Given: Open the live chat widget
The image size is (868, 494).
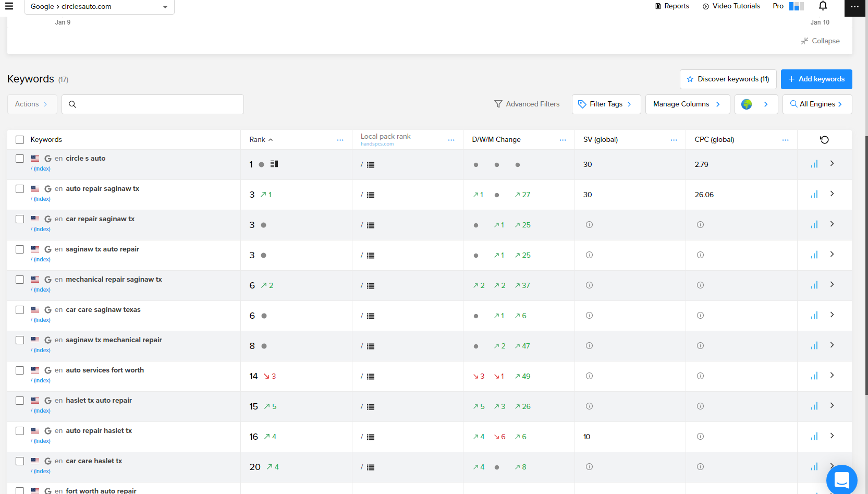Looking at the screenshot, I should [x=842, y=479].
